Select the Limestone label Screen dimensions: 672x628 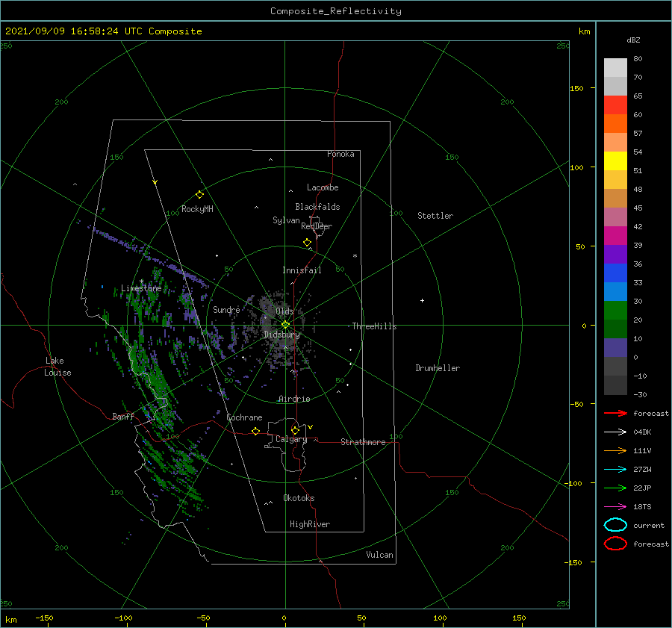coord(141,288)
